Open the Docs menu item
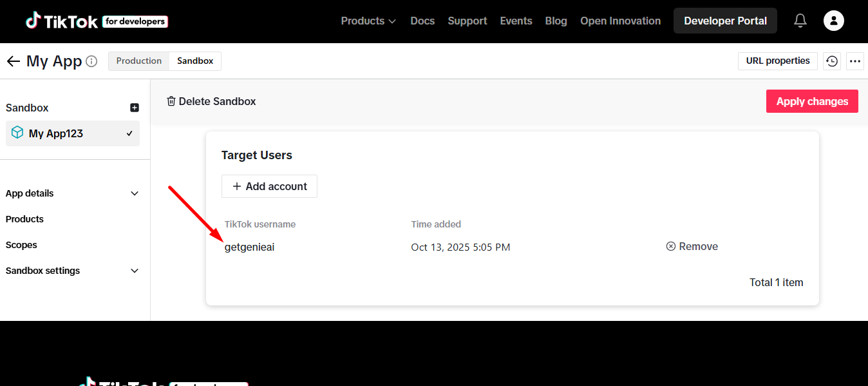 (x=422, y=21)
